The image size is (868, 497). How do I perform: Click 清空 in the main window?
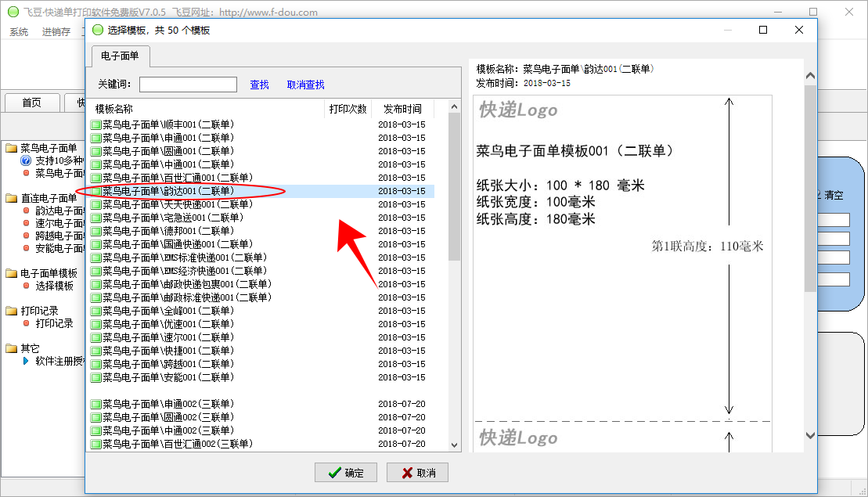(x=834, y=195)
